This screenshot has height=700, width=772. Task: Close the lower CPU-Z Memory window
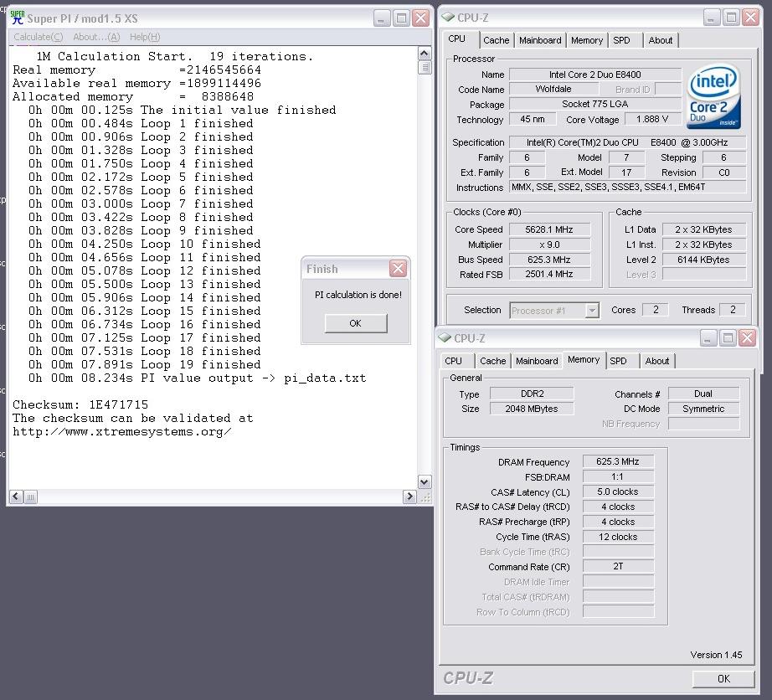pyautogui.click(x=747, y=338)
